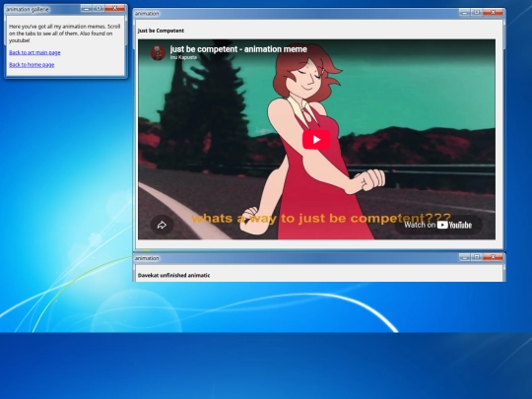Close the Davekat animatic window
Image resolution: width=532 pixels, height=399 pixels.
coord(493,257)
